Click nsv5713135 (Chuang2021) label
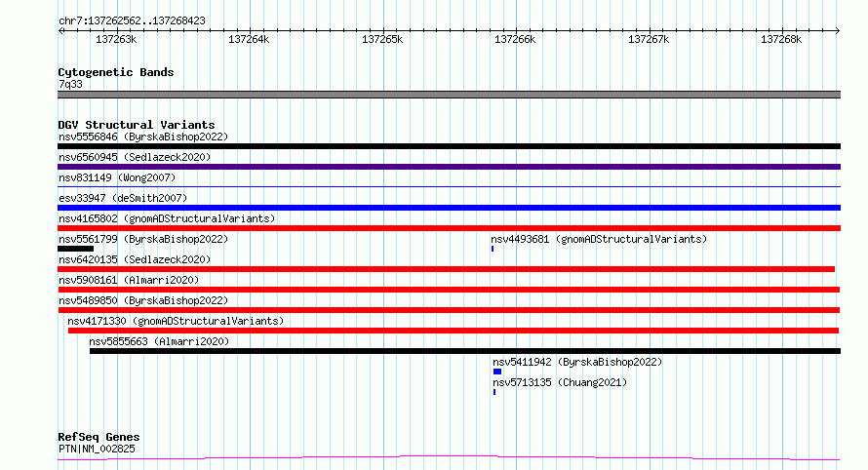 (x=560, y=382)
